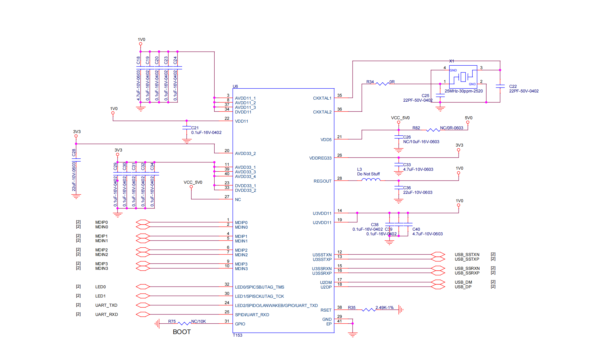Select the T153 part label
Viewport: 598px width, 364px height.
(238, 335)
